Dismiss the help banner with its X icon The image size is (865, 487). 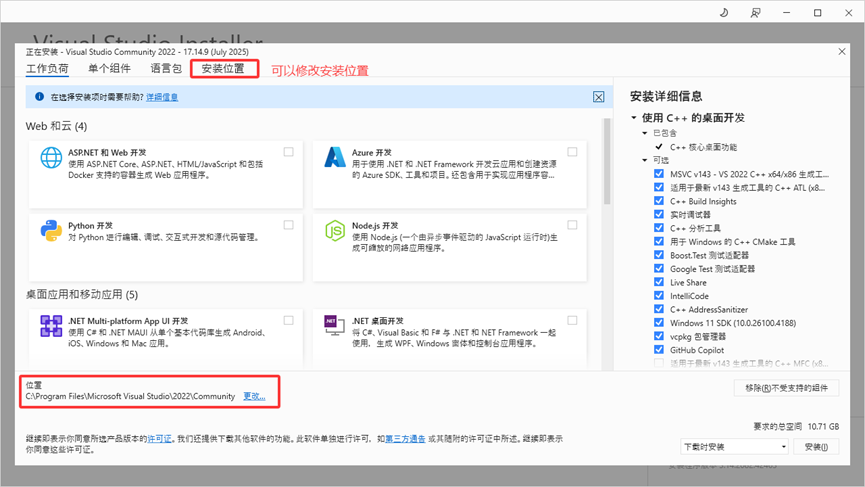(599, 97)
